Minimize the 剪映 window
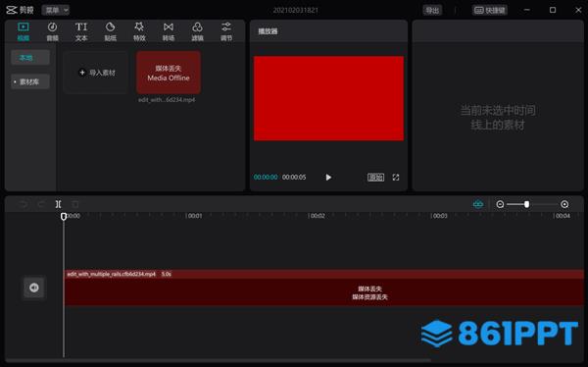Image resolution: width=588 pixels, height=367 pixels. [527, 10]
